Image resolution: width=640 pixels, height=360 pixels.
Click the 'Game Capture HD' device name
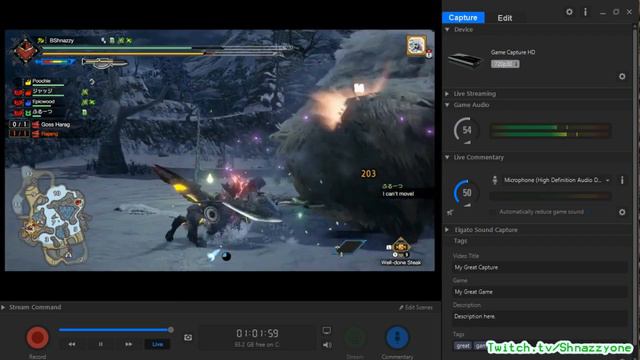click(513, 52)
